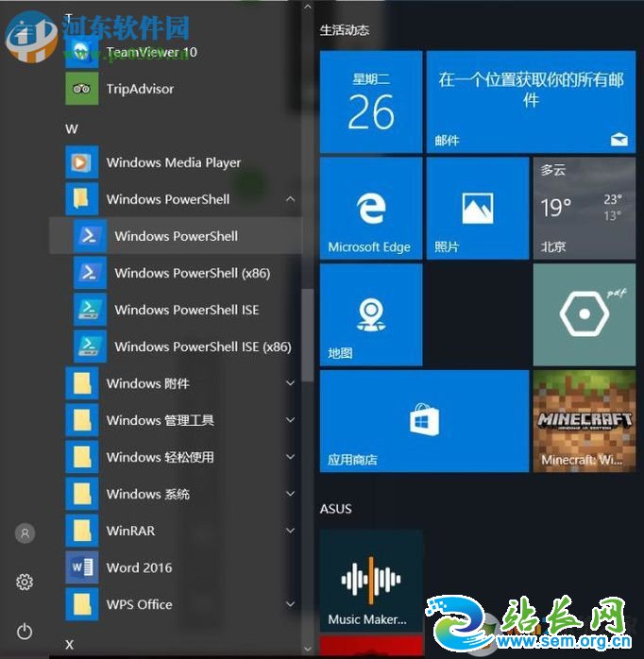Expand Windows 系统 folder chevron
Screen dimensions: 644x659
(290, 494)
